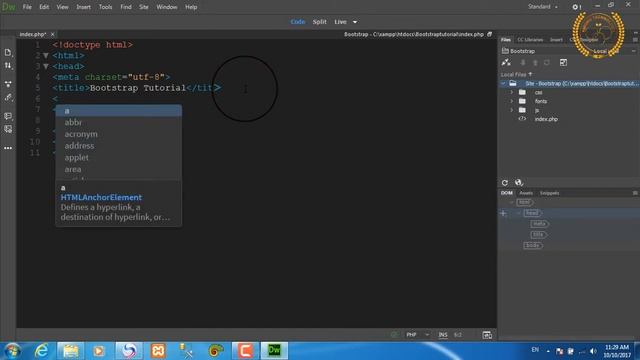Click the Windows Start button
This screenshot has height=360, width=640.
coord(12,351)
